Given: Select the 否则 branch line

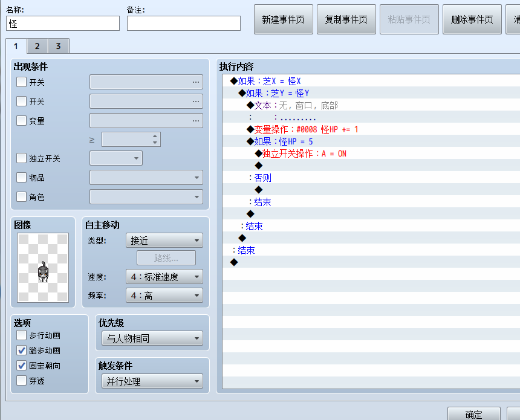Looking at the screenshot, I should pyautogui.click(x=371, y=178).
